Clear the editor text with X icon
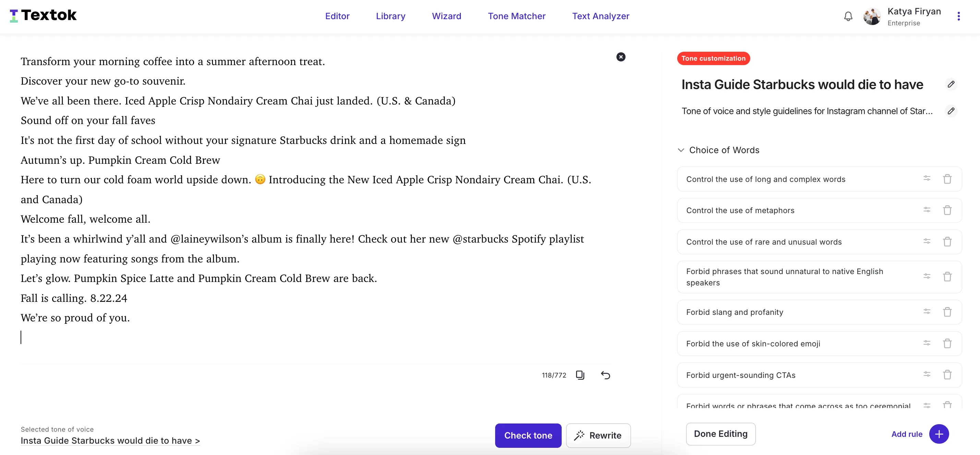This screenshot has height=455, width=980. coord(621,57)
